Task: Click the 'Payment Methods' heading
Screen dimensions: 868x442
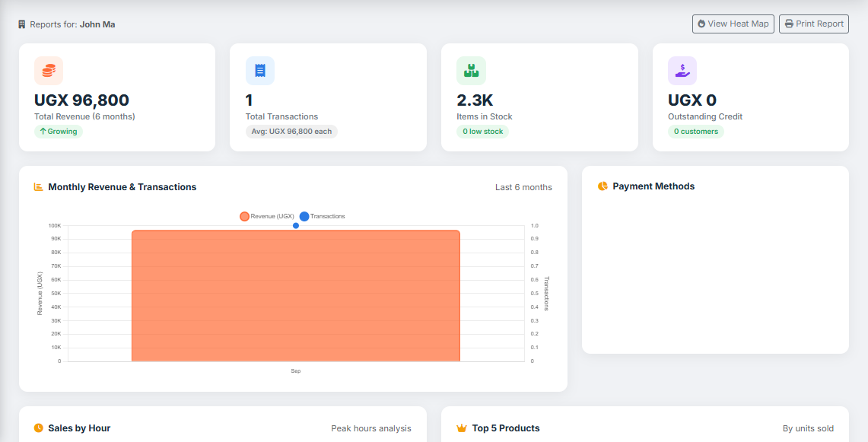Action: click(x=653, y=186)
